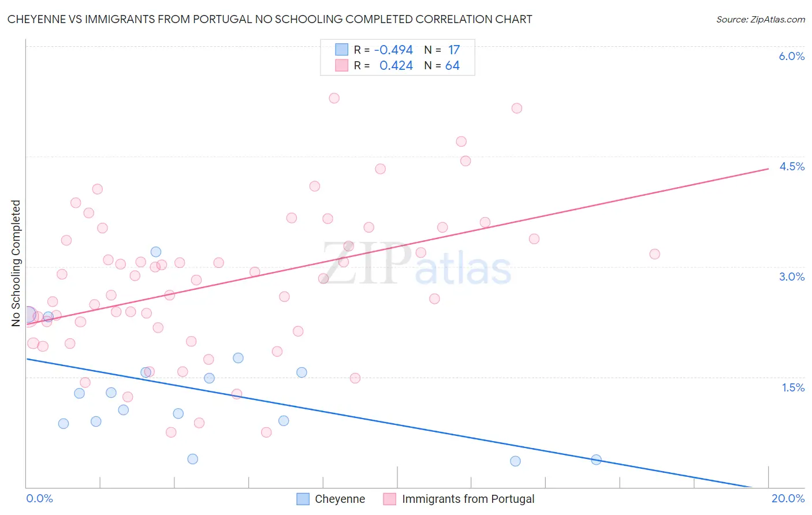Click the highest pink data point near 5.3%
This screenshot has width=812, height=515.
(334, 98)
